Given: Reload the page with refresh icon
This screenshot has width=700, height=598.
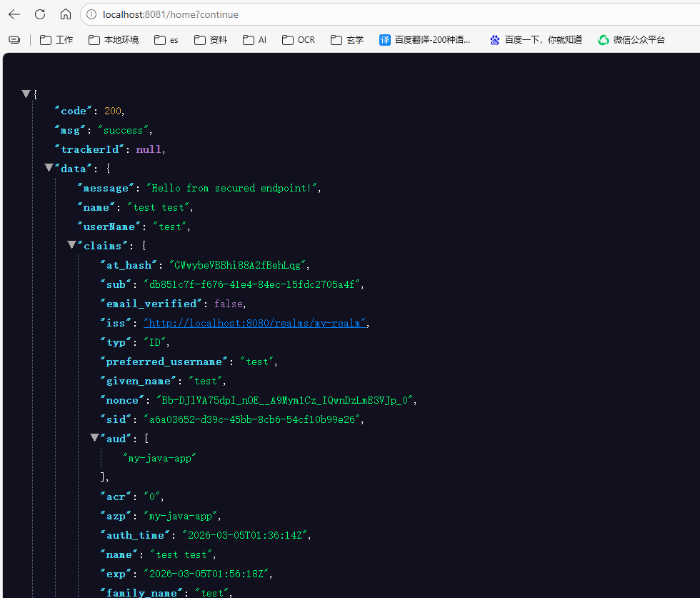Looking at the screenshot, I should 40,14.
